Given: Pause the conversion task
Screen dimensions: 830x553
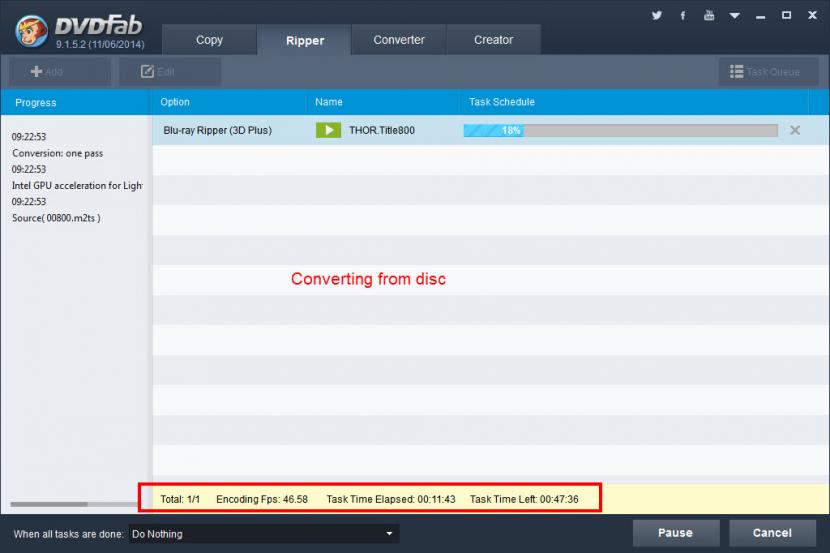Looking at the screenshot, I should (x=675, y=533).
